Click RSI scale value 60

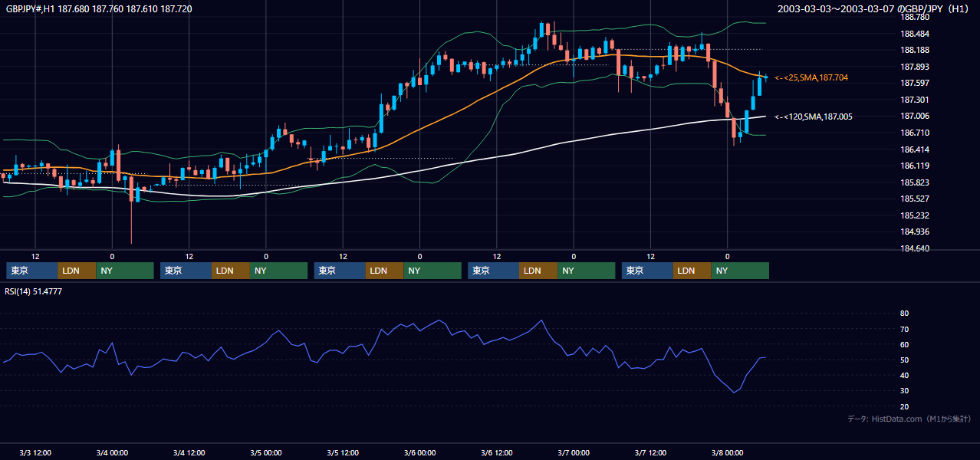click(905, 344)
